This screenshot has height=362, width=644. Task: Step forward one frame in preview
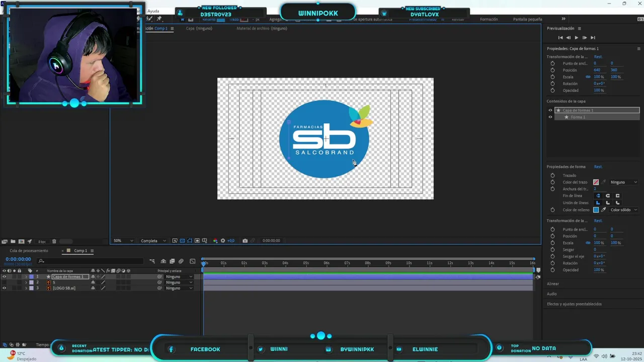585,38
